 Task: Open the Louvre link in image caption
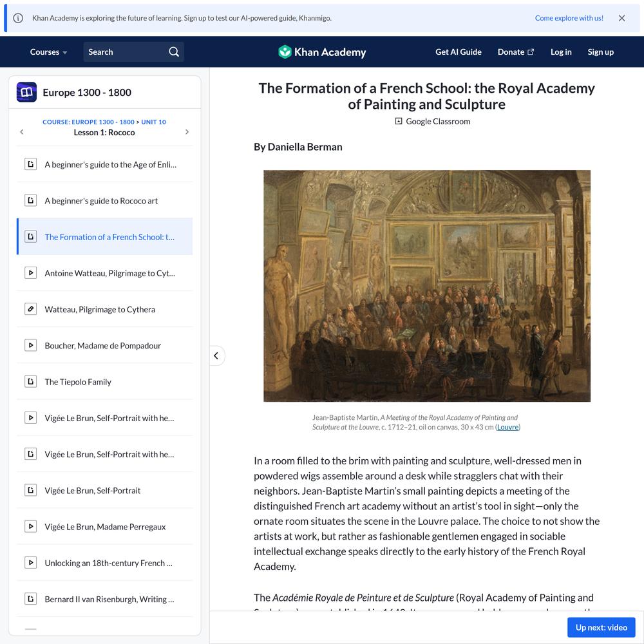(x=507, y=427)
